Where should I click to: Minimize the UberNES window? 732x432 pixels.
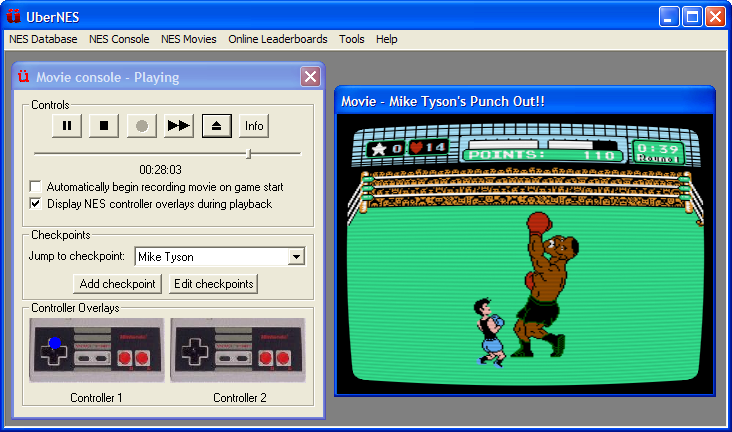(669, 17)
